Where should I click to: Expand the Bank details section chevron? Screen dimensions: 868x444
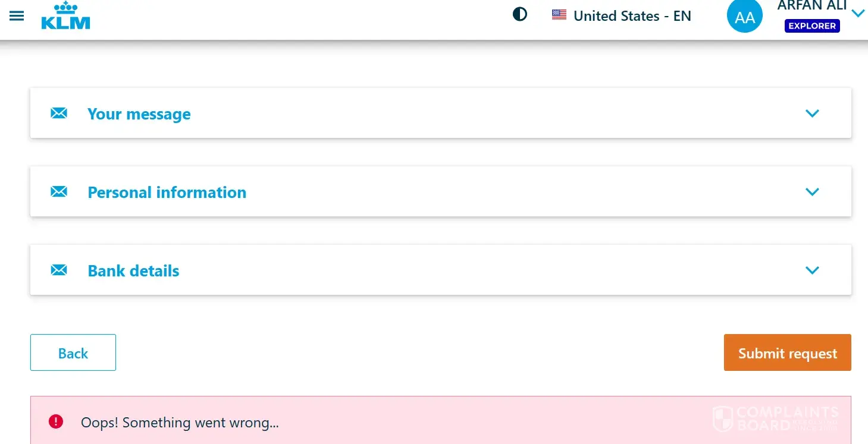pos(812,270)
